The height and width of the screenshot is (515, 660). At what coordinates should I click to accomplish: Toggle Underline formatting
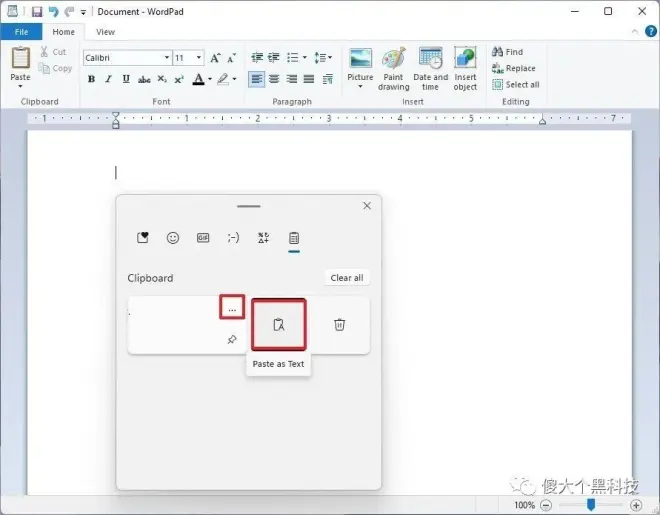pyautogui.click(x=126, y=79)
